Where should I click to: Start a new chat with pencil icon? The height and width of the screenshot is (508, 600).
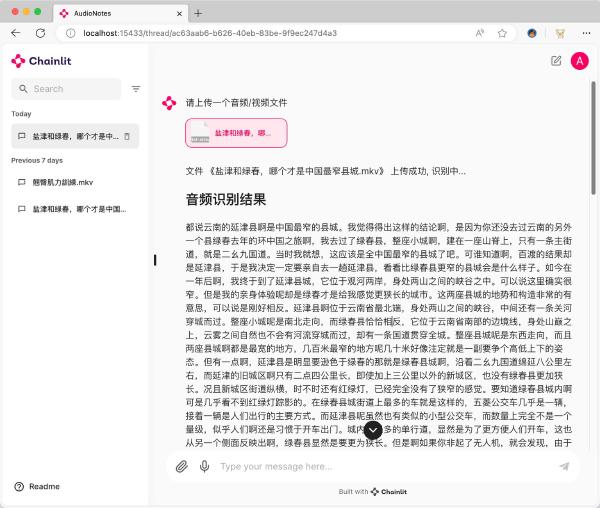pos(556,61)
